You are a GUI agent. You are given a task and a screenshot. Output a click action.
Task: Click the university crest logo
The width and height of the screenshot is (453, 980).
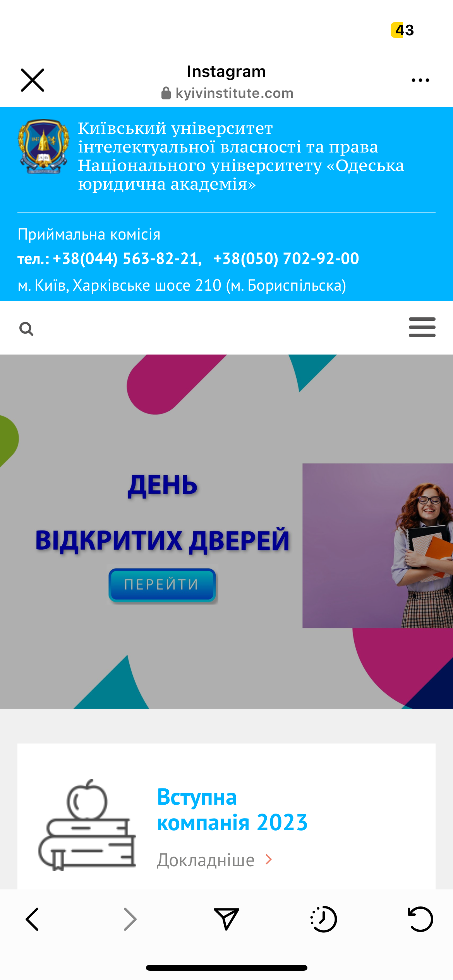click(43, 147)
